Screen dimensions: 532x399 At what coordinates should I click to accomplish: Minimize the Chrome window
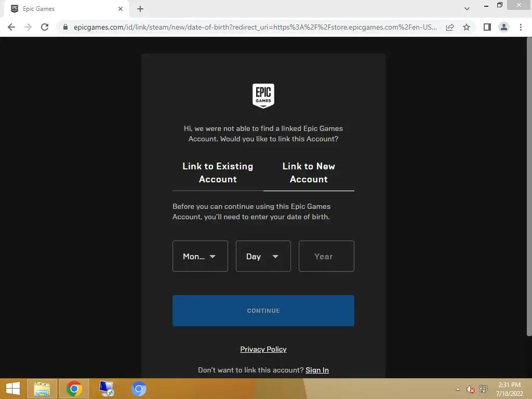tap(486, 5)
